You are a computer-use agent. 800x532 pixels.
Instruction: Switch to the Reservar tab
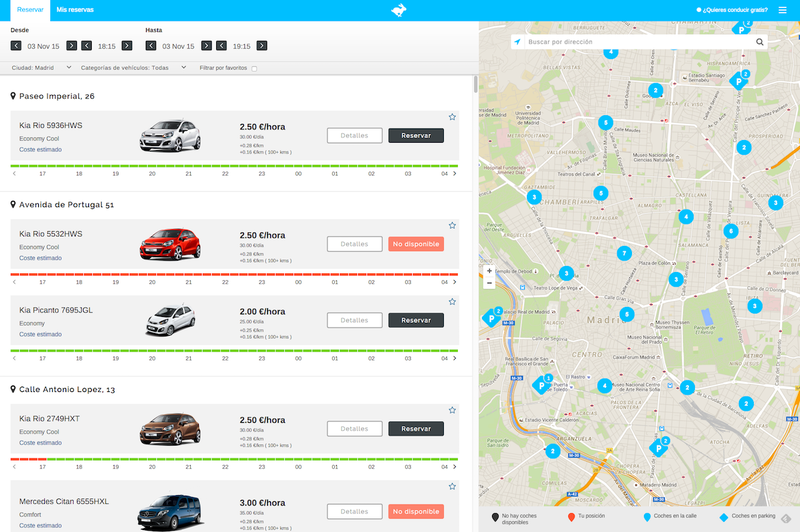click(30, 10)
